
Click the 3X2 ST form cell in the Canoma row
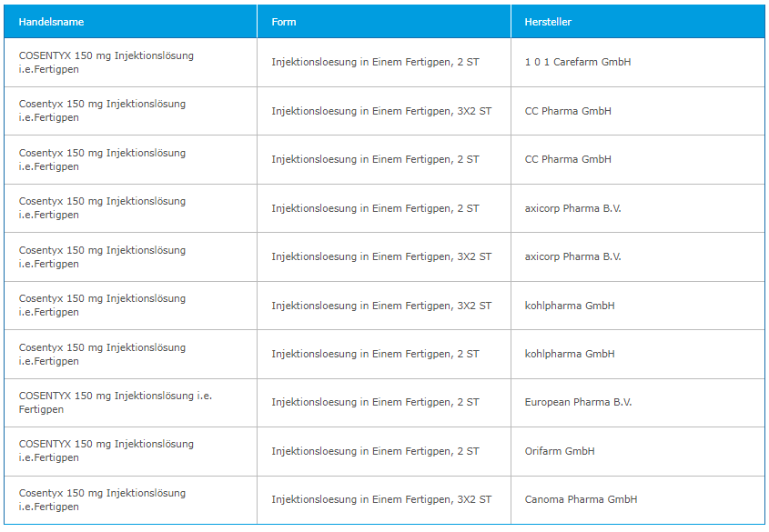[x=381, y=500]
